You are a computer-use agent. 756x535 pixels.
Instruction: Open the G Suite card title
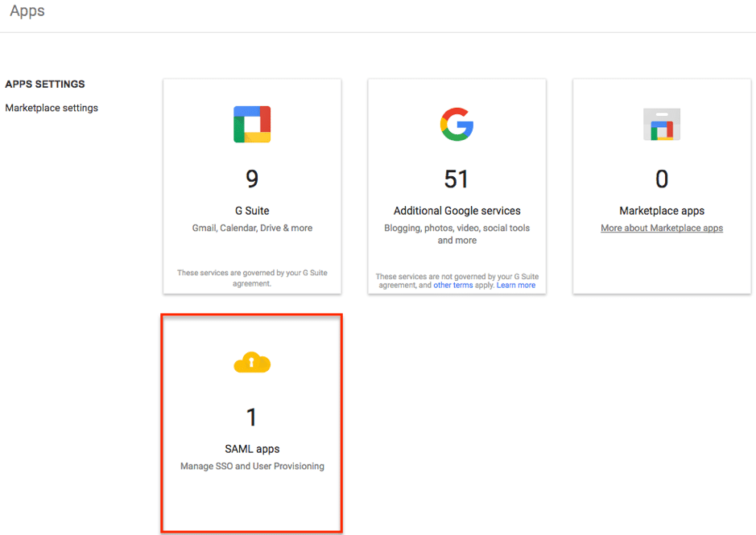tap(252, 211)
